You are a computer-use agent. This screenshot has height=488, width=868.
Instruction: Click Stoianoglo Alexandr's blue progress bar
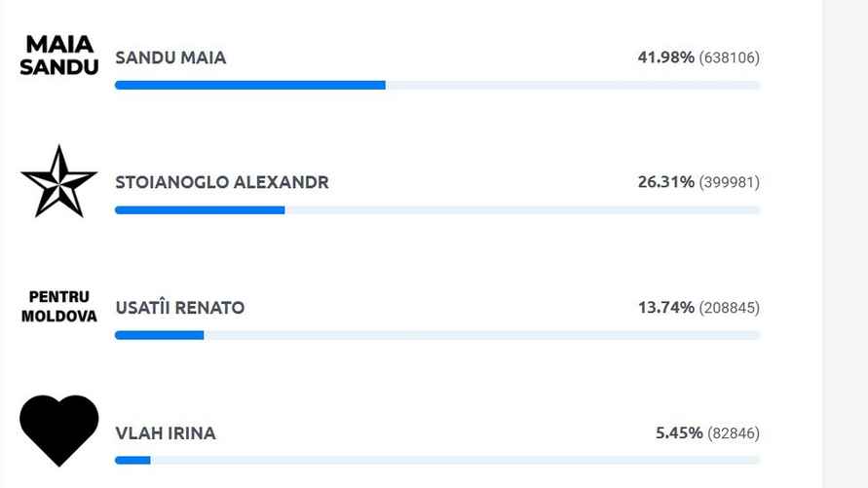[200, 210]
